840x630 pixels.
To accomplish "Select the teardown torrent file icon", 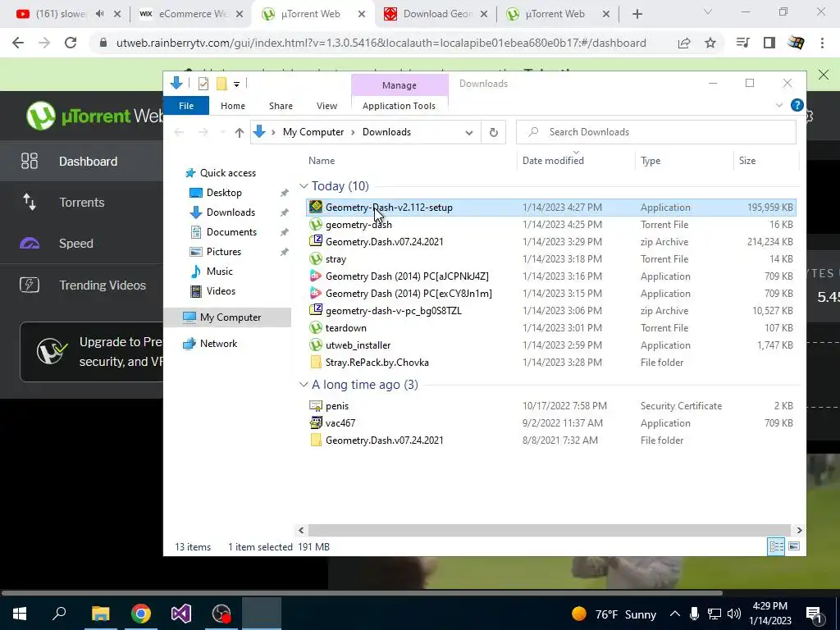I will point(316,328).
